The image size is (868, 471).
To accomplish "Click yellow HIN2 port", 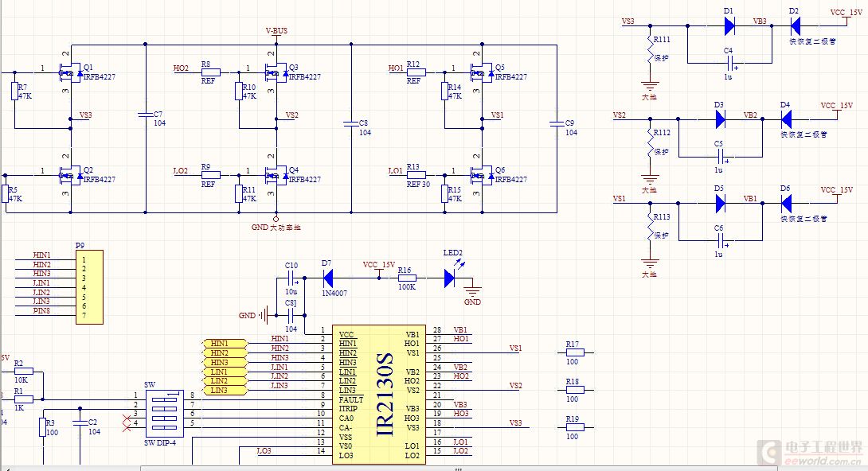I will coord(225,352).
